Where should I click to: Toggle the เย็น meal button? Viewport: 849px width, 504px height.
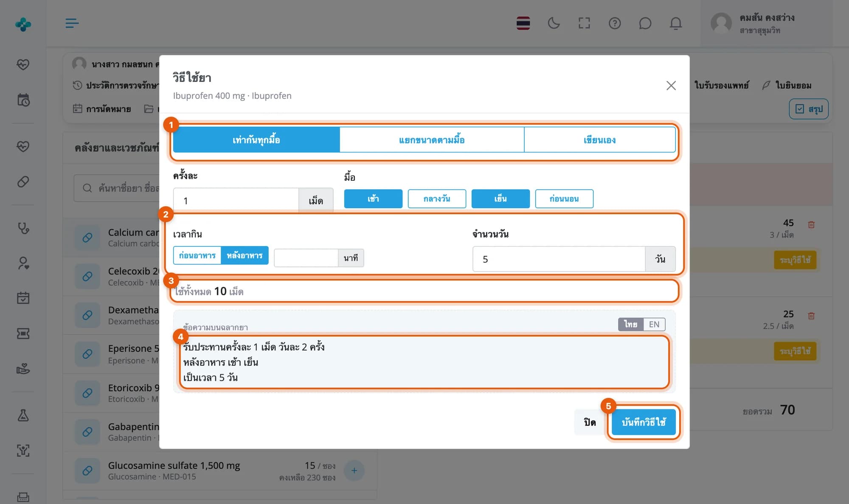[x=500, y=199]
